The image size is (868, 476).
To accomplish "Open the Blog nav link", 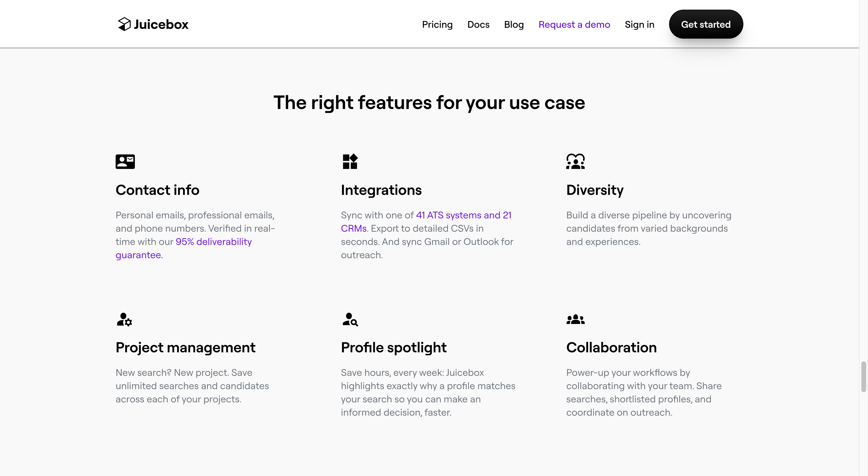I will tap(513, 25).
